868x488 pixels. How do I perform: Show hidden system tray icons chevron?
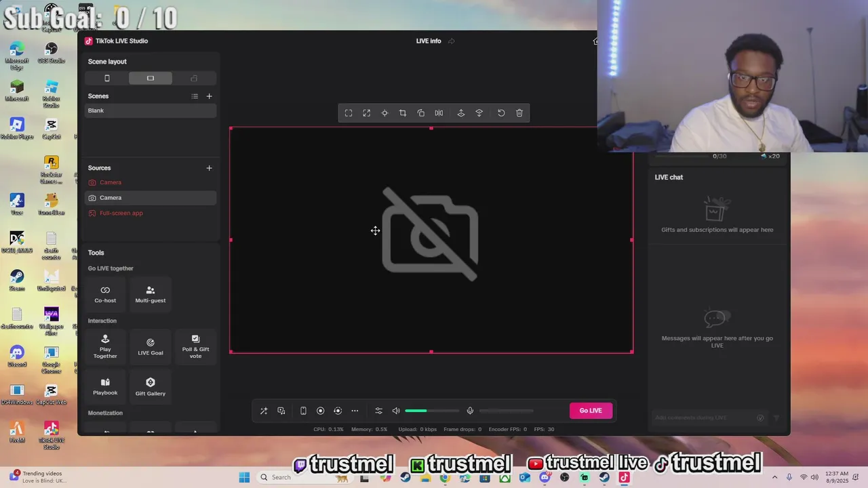pyautogui.click(x=774, y=477)
